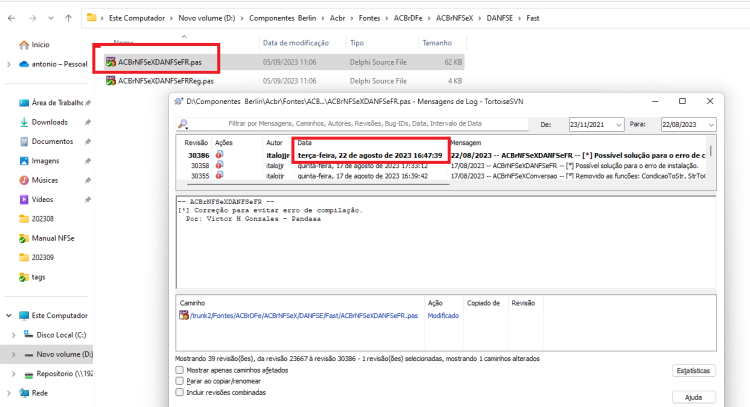Click the Mensagem column header
This screenshot has width=750, height=407.
465,143
